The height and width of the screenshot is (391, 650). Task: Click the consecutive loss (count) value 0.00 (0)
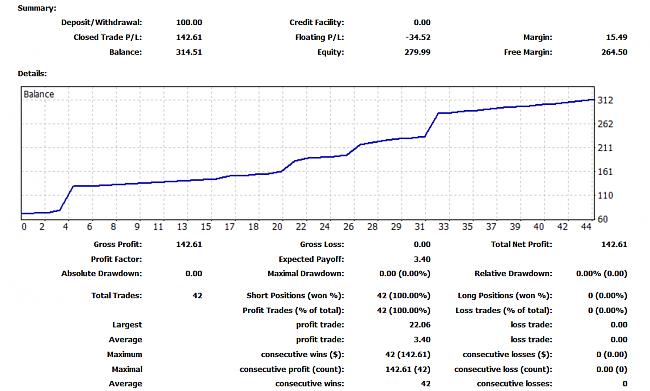point(612,369)
